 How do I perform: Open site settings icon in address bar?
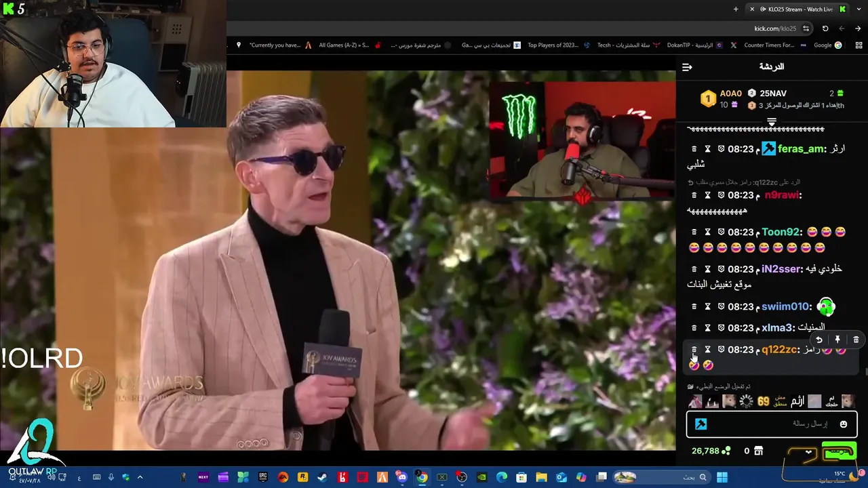pos(806,28)
